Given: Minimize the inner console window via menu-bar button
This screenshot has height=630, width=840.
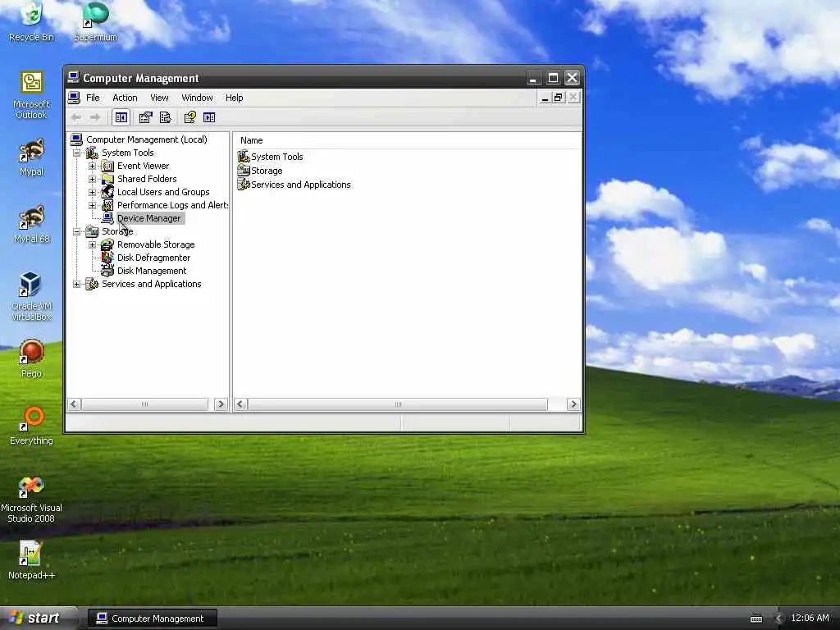Looking at the screenshot, I should click(x=545, y=98).
